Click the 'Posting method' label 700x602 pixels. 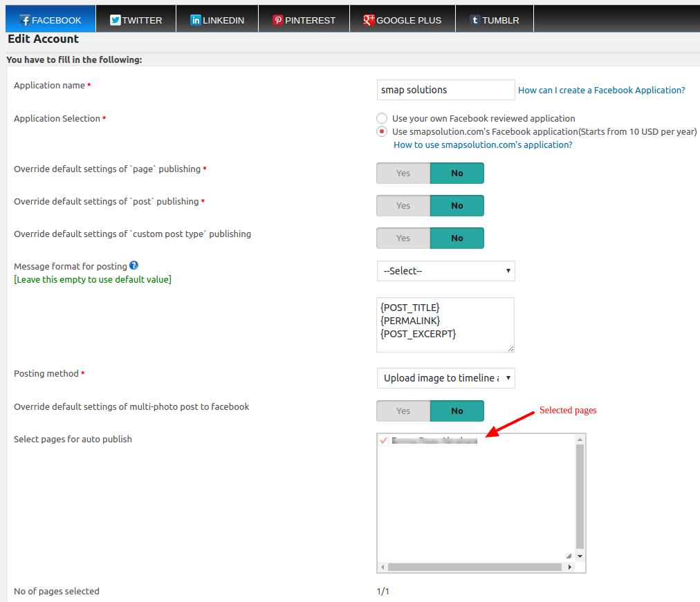click(46, 374)
